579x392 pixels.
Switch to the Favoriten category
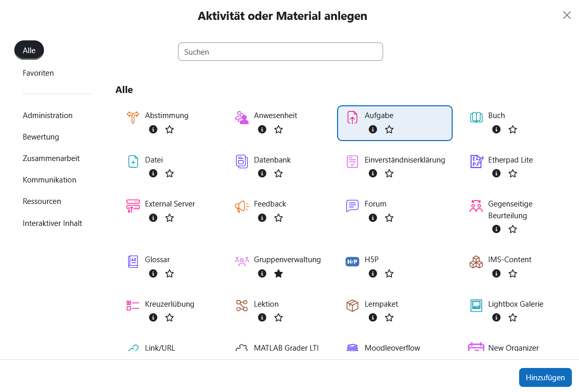click(x=38, y=73)
